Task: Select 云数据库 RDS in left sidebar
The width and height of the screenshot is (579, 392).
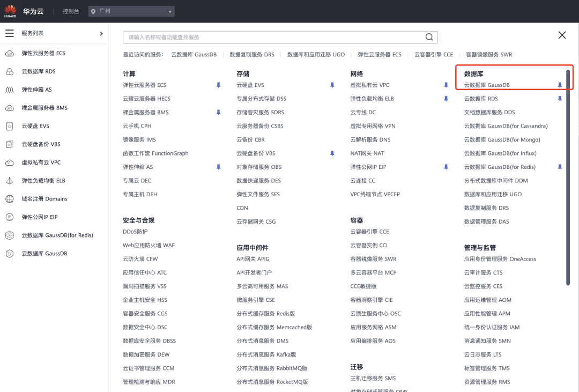Action: [x=39, y=71]
